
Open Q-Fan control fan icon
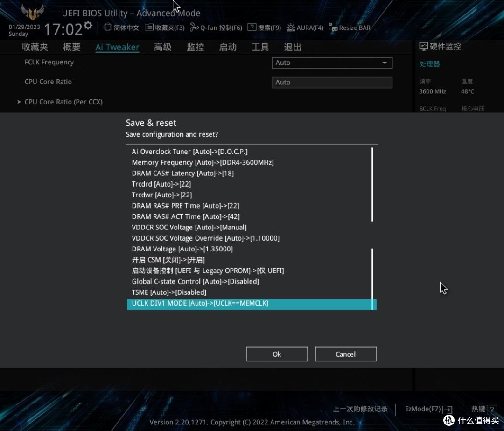194,28
